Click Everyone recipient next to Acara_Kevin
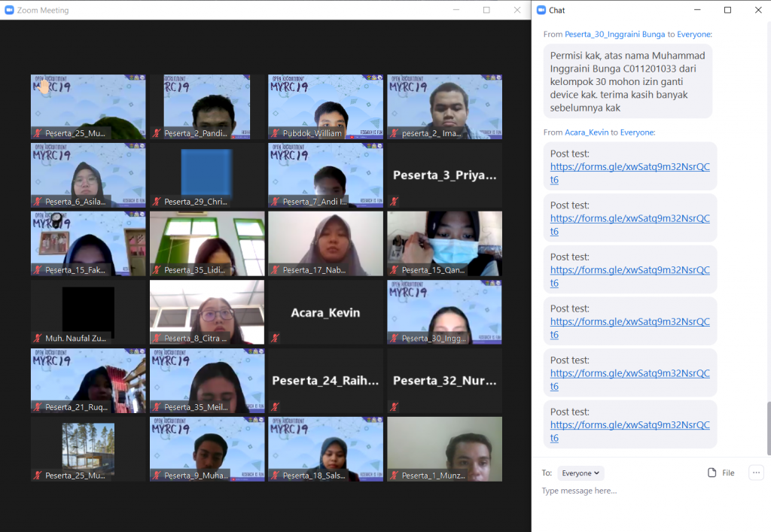Screen dimensions: 771x532 click(638, 132)
